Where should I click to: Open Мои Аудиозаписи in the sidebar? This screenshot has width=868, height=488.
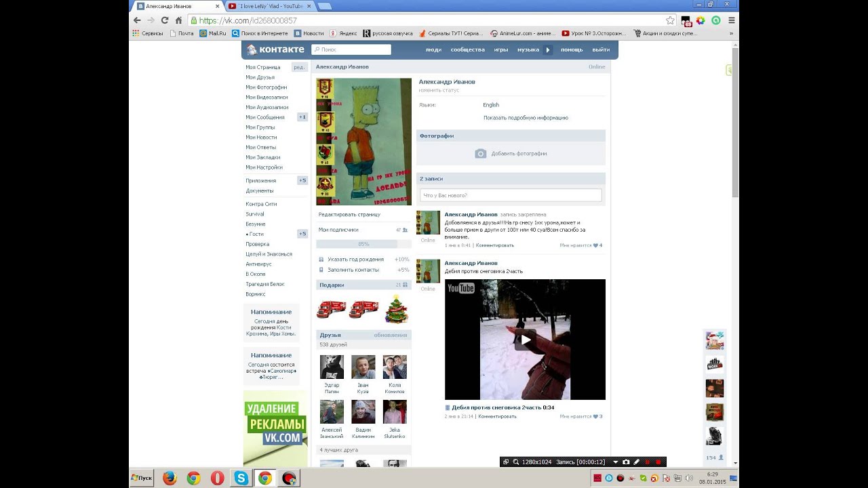click(267, 107)
